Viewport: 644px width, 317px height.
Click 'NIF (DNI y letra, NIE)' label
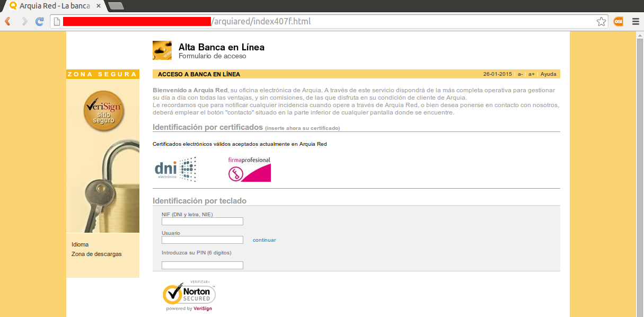click(187, 214)
